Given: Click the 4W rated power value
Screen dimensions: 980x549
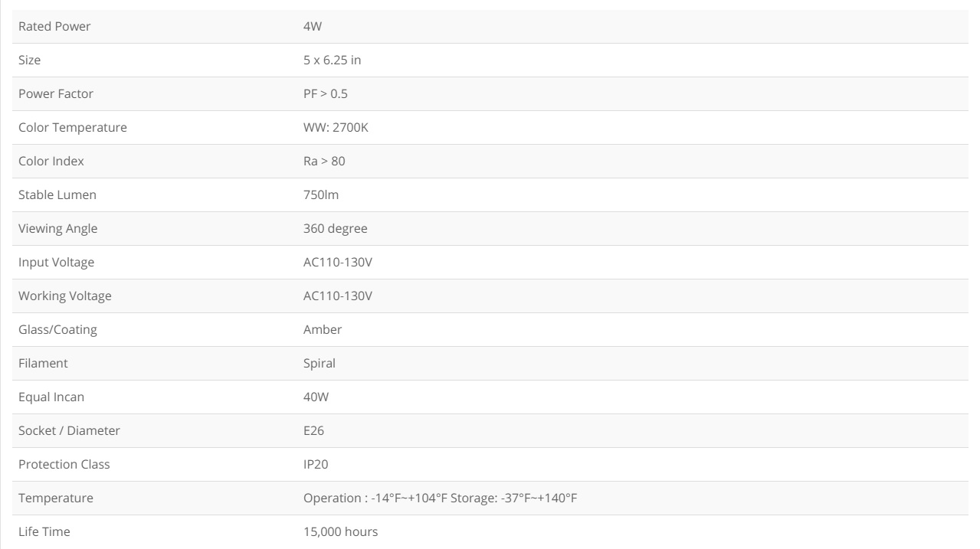Looking at the screenshot, I should (313, 27).
